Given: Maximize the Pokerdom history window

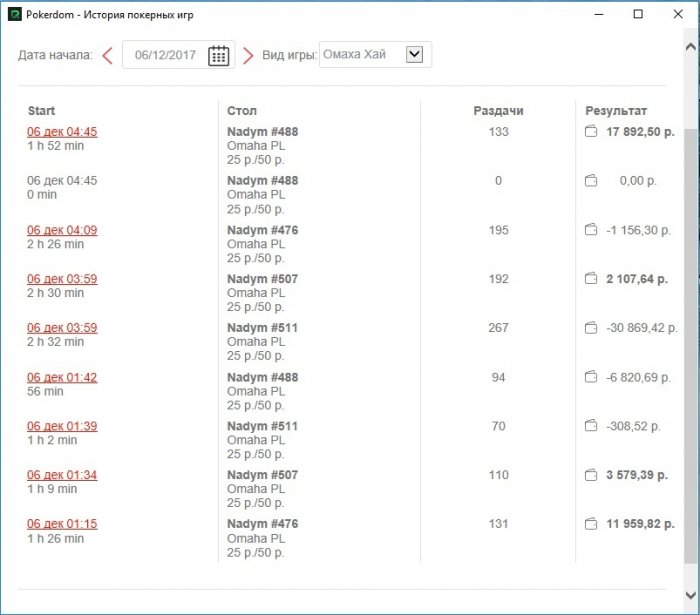Looking at the screenshot, I should pos(638,15).
